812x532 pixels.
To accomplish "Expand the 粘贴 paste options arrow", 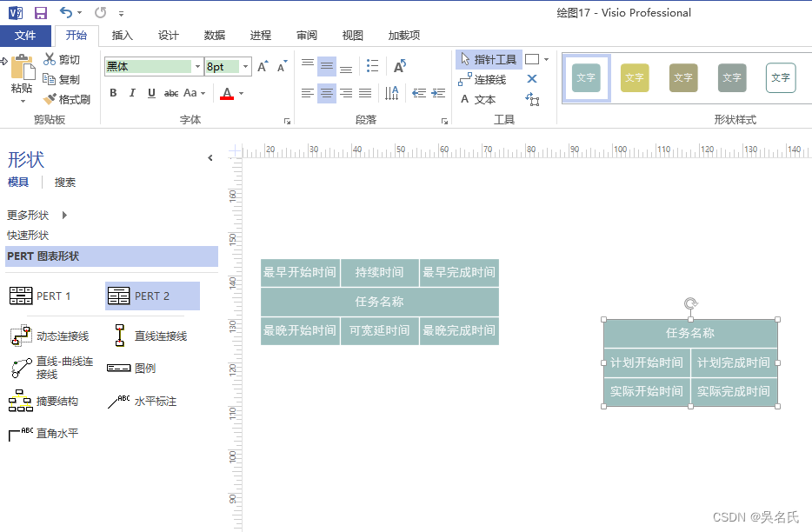I will 23,101.
